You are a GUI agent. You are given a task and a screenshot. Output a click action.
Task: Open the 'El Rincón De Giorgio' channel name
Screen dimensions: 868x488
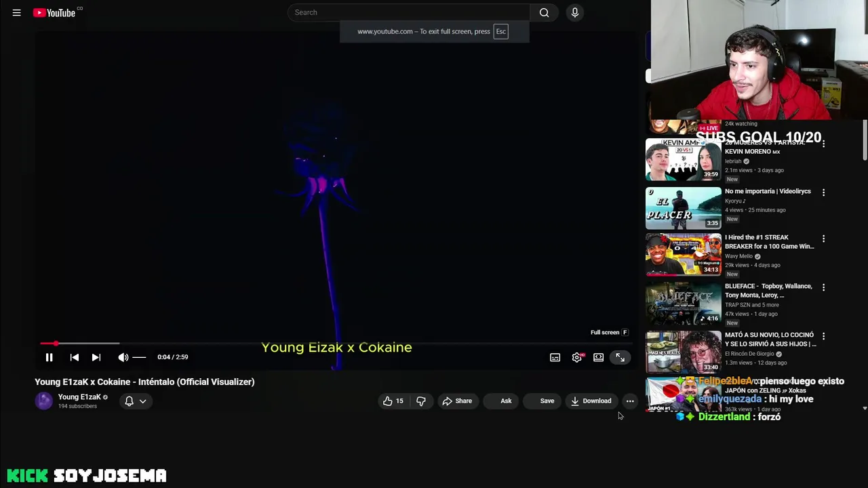point(750,354)
